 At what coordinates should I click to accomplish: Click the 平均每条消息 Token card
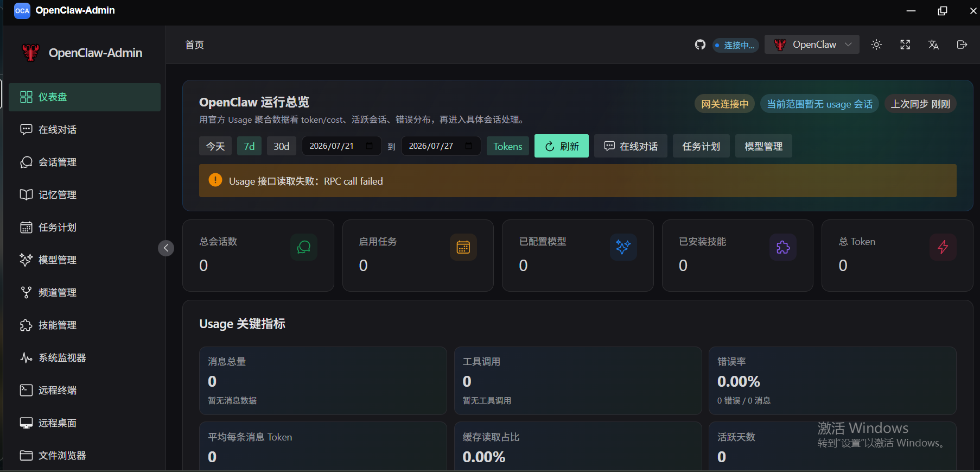click(323, 446)
